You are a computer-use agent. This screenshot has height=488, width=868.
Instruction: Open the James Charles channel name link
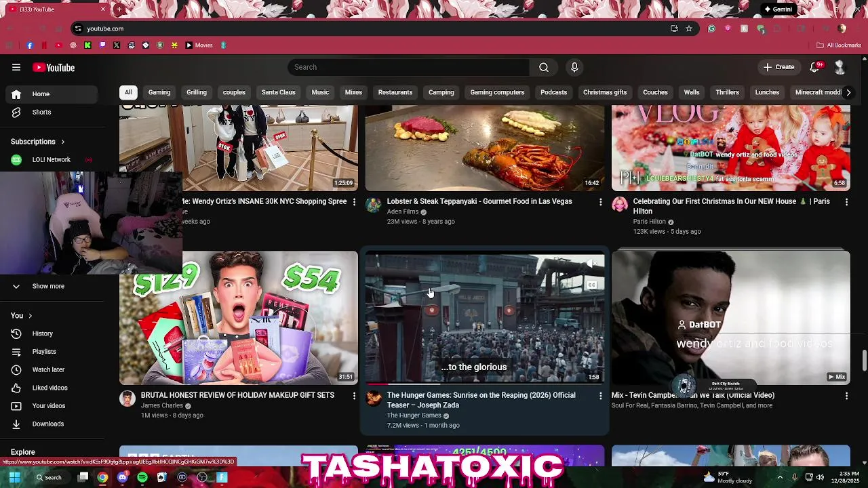161,405
